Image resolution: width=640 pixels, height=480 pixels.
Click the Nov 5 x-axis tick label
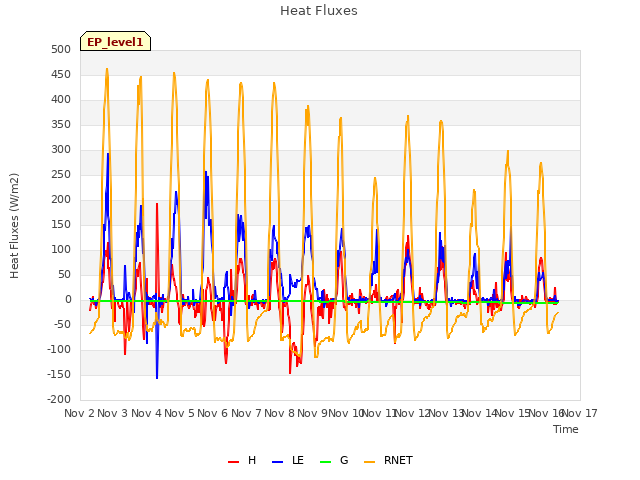tap(179, 413)
